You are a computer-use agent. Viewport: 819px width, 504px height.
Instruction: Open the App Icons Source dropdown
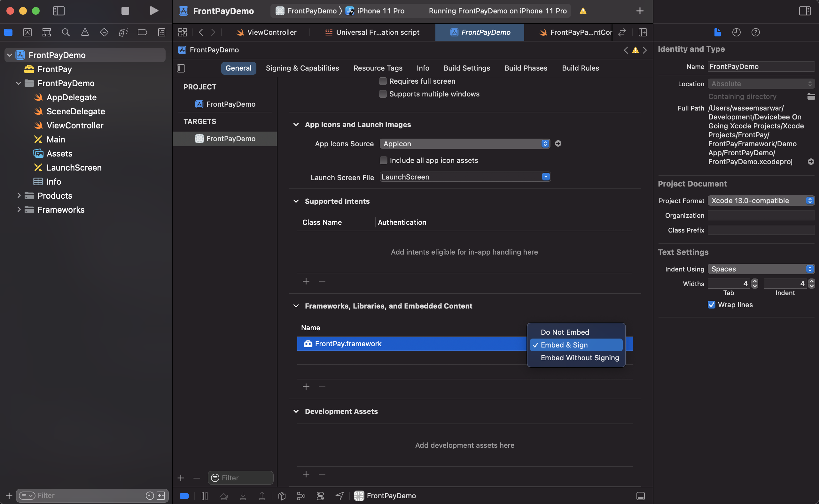click(464, 144)
